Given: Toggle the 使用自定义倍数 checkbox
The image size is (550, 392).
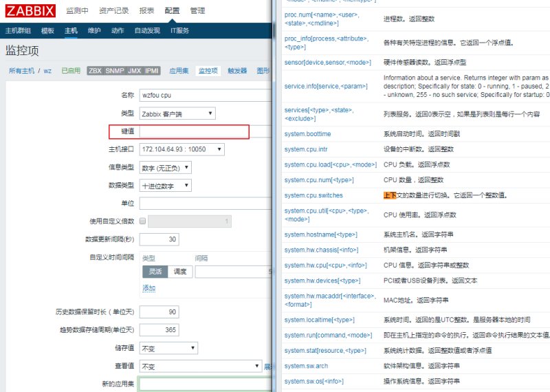Looking at the screenshot, I should (x=142, y=221).
